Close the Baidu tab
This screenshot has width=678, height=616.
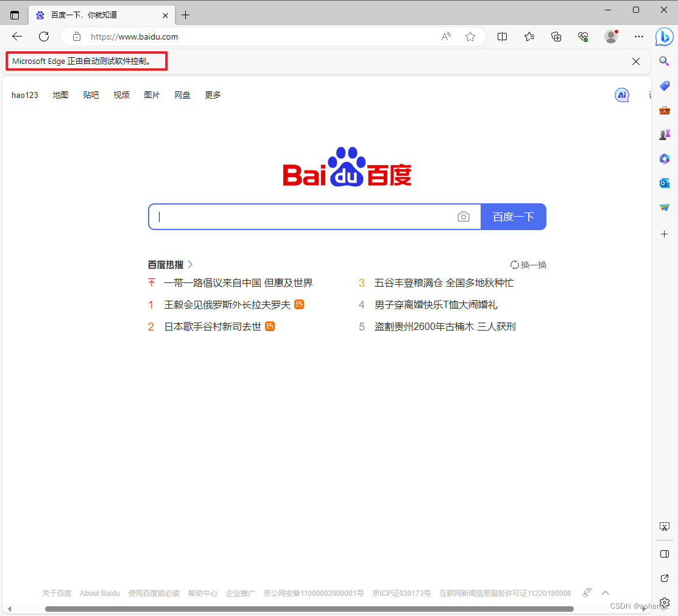(x=165, y=16)
